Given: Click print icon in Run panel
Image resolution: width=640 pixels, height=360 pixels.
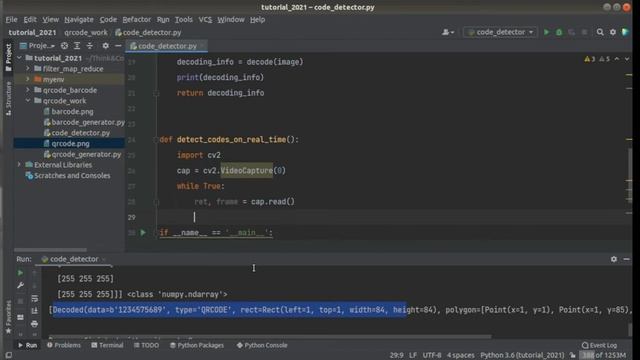Looking at the screenshot, I should [x=34, y=324].
